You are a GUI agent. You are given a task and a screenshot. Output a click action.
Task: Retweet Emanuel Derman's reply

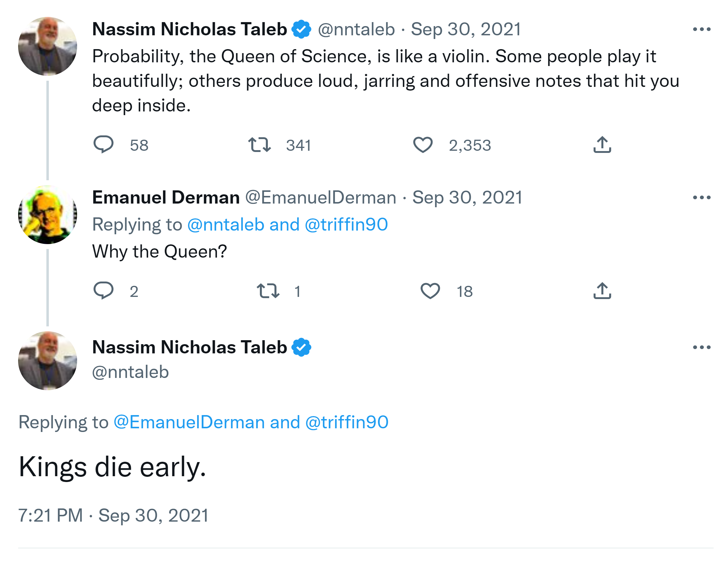pos(268,290)
